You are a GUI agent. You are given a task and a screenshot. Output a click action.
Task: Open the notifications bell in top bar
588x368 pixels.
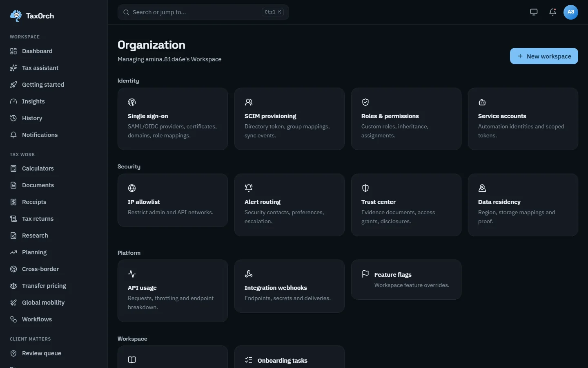[x=552, y=12]
